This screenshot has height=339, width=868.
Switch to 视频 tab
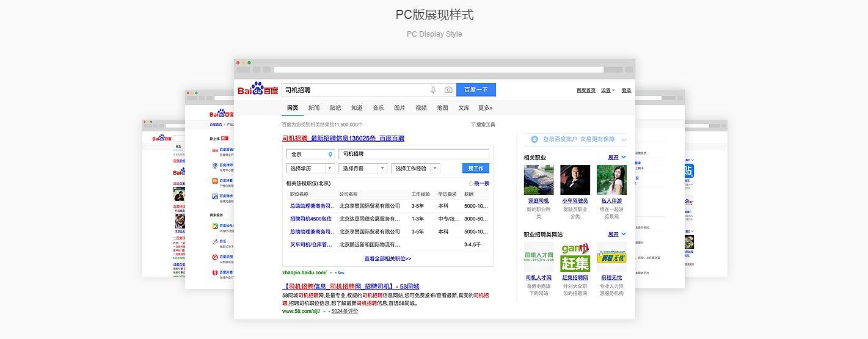coord(421,108)
